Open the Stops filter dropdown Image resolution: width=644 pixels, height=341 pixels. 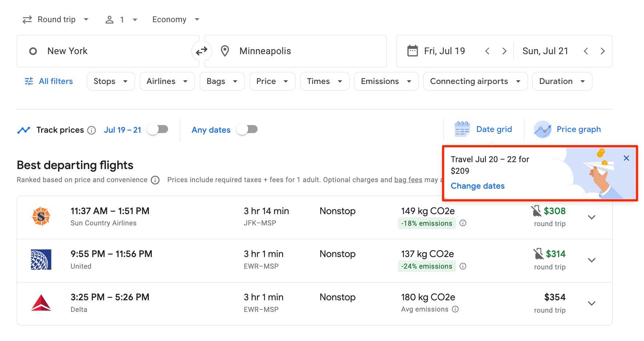pos(110,81)
